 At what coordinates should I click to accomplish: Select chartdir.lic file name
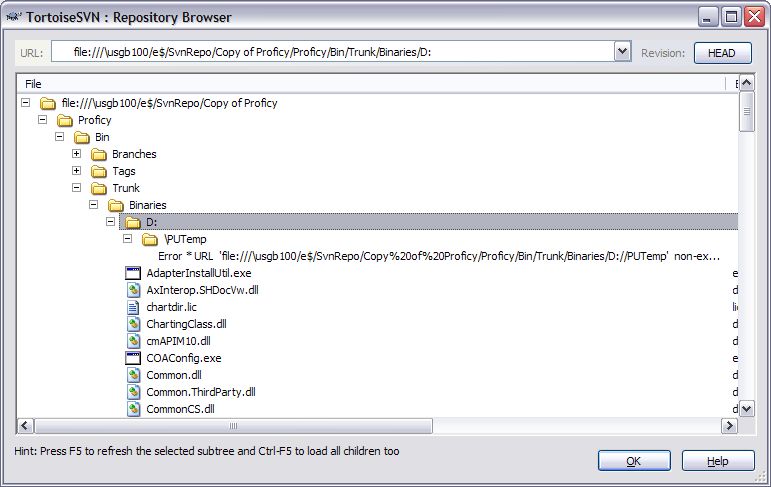tap(172, 307)
